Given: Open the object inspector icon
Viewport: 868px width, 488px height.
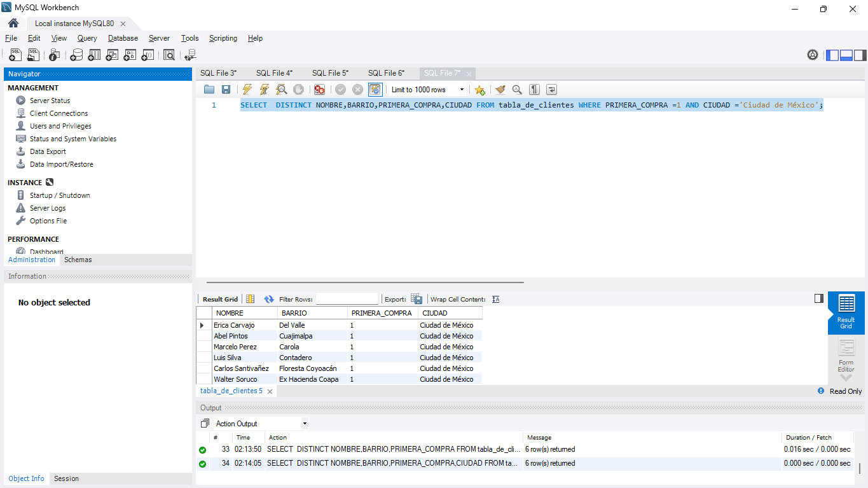Looking at the screenshot, I should coord(55,55).
